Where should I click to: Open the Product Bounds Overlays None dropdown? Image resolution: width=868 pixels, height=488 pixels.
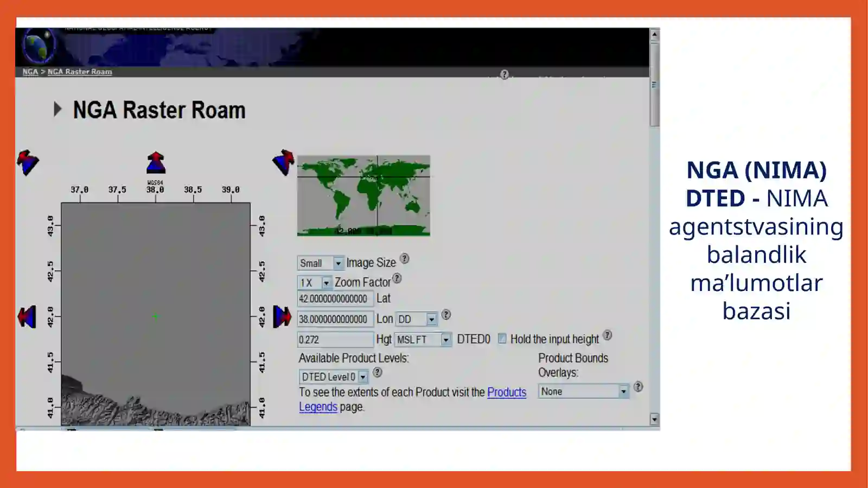[623, 391]
